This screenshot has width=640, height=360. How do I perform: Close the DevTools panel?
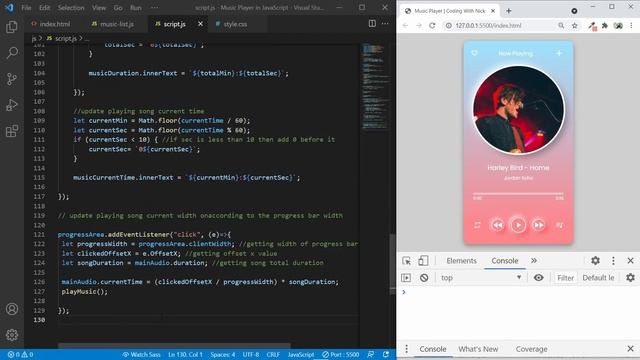pyautogui.click(x=630, y=260)
